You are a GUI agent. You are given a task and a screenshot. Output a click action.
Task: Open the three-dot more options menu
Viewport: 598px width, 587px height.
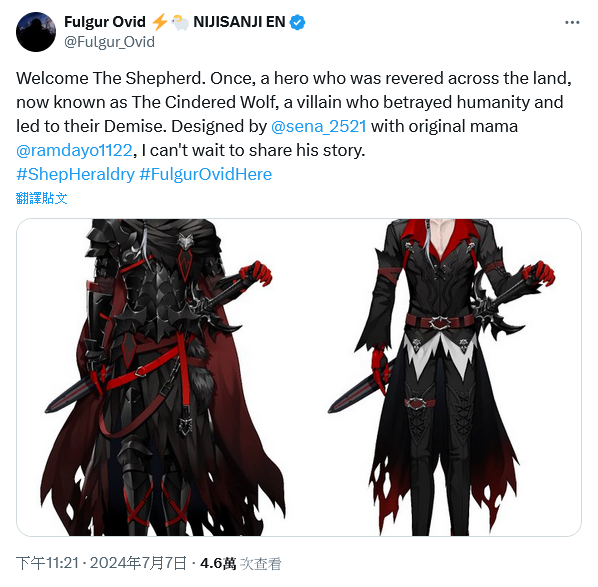[572, 23]
